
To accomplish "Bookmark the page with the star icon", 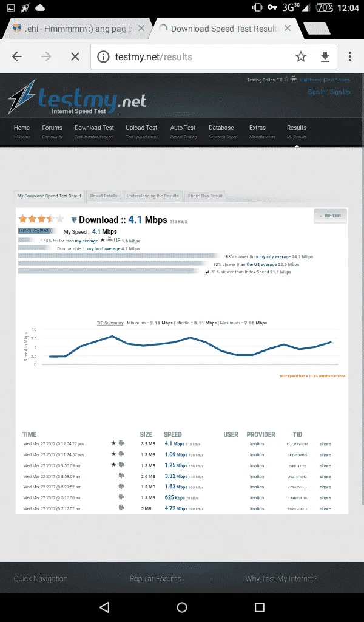I will pyautogui.click(x=301, y=56).
